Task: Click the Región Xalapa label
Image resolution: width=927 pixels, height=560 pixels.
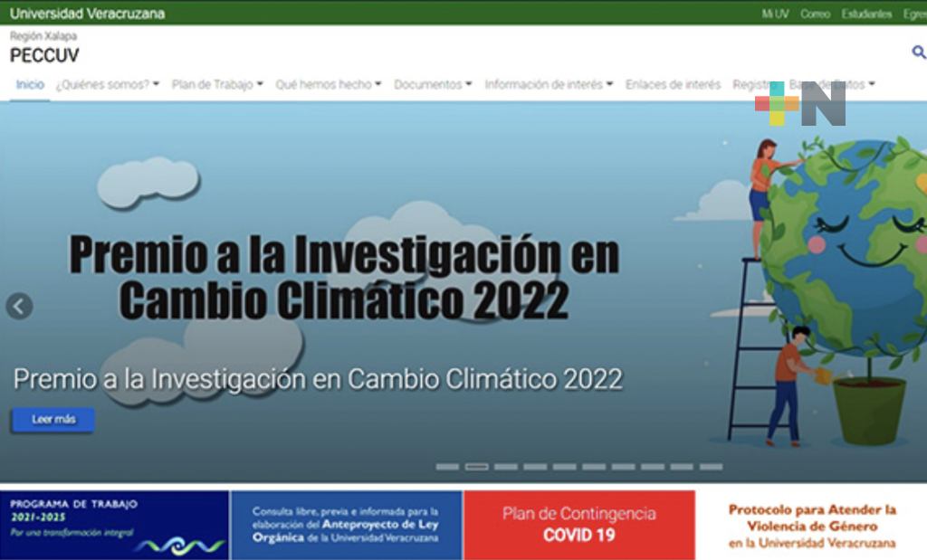Action: (x=43, y=36)
